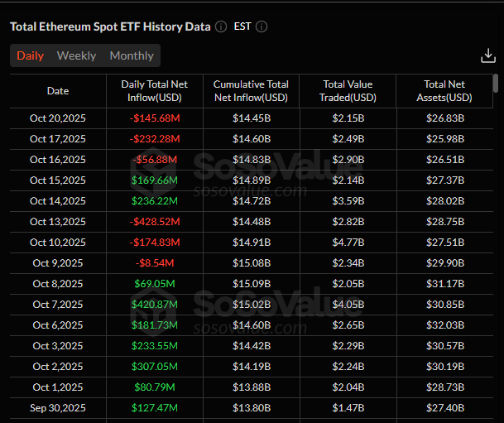Screen dimensions: 504x423
Task: Select the Monthly tab
Action: click(132, 55)
